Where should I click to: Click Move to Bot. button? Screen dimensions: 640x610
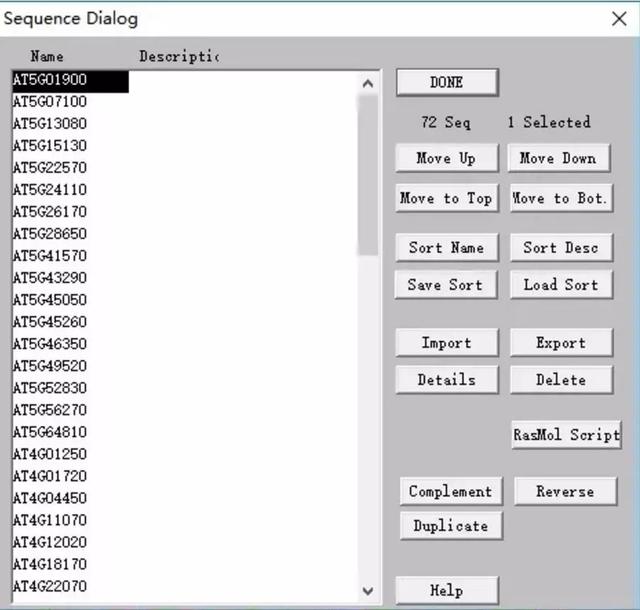561,198
